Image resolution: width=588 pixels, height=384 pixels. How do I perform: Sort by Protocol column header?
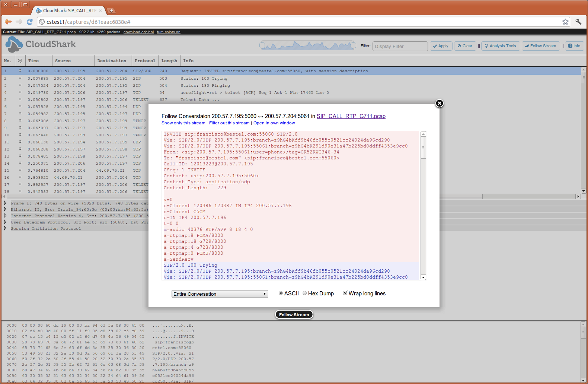tap(145, 61)
